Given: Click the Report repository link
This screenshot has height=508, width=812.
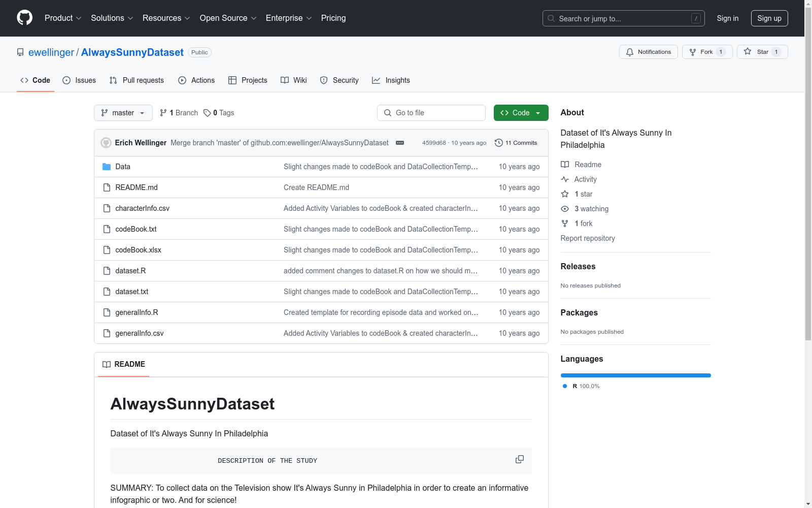Looking at the screenshot, I should coord(588,238).
